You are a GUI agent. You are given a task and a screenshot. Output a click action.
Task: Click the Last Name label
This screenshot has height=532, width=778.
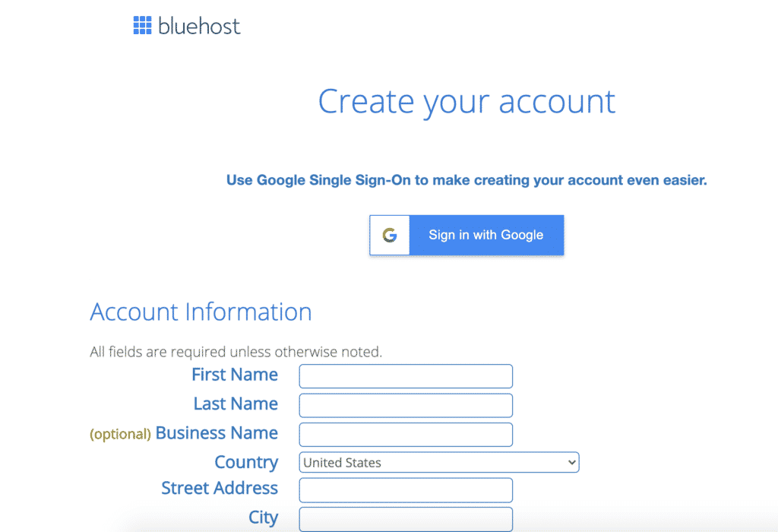(x=236, y=404)
